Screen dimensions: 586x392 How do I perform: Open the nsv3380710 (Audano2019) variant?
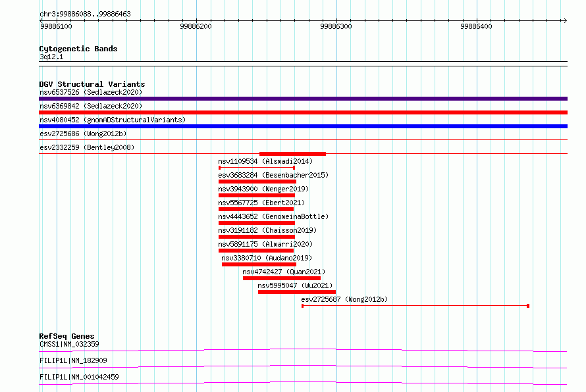(x=267, y=258)
